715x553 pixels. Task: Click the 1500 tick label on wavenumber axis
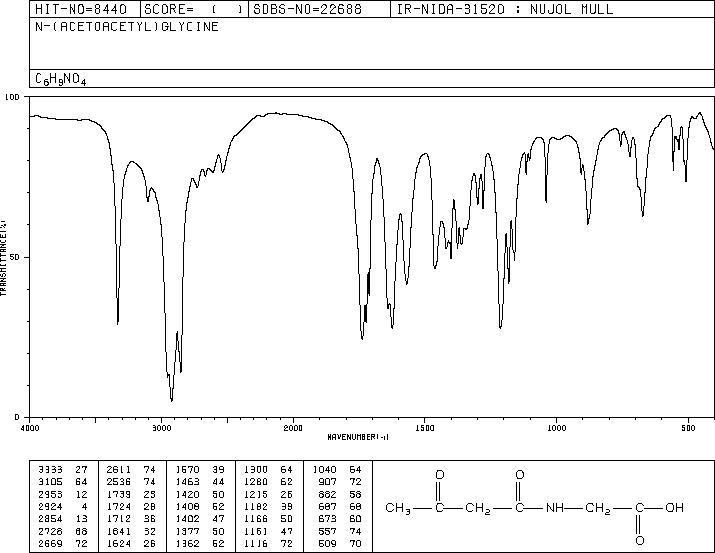coord(425,428)
